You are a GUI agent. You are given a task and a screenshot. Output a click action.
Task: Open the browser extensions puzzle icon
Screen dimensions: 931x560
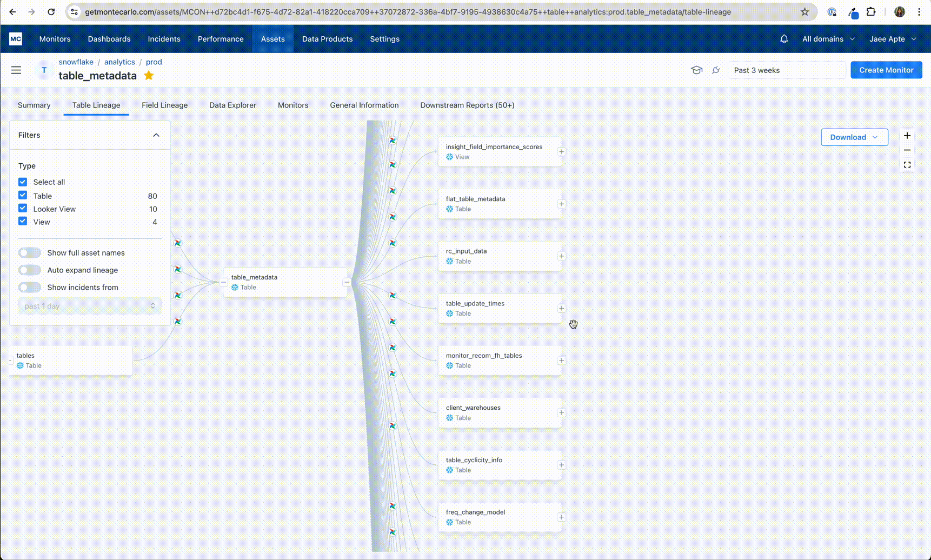click(x=871, y=12)
